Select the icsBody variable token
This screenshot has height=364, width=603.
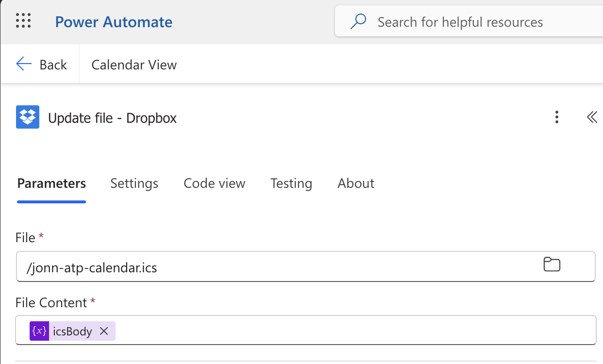pos(72,331)
